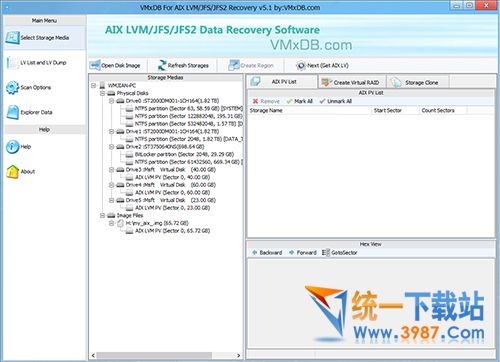Image resolution: width=500 pixels, height=362 pixels.
Task: Collapse the Image Files tree node
Action: (103, 215)
